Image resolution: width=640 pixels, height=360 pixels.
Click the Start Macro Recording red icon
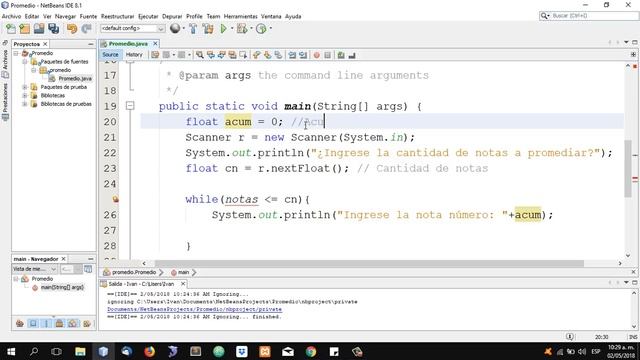point(317,55)
